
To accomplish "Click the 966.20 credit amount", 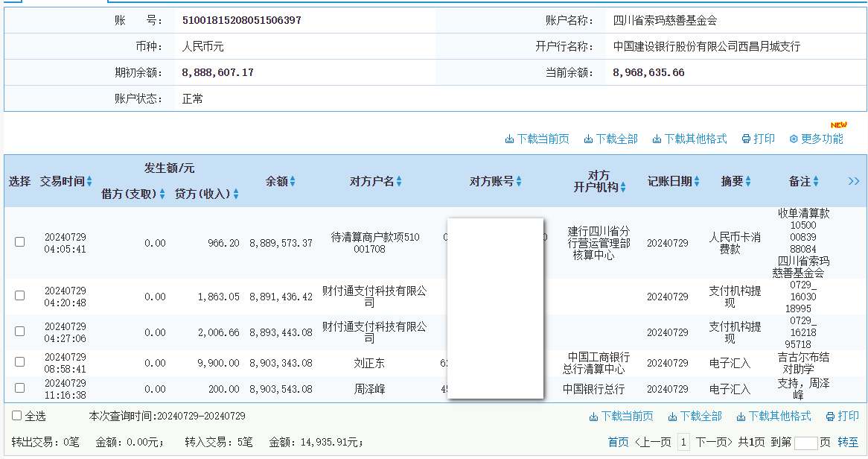I will click(223, 243).
